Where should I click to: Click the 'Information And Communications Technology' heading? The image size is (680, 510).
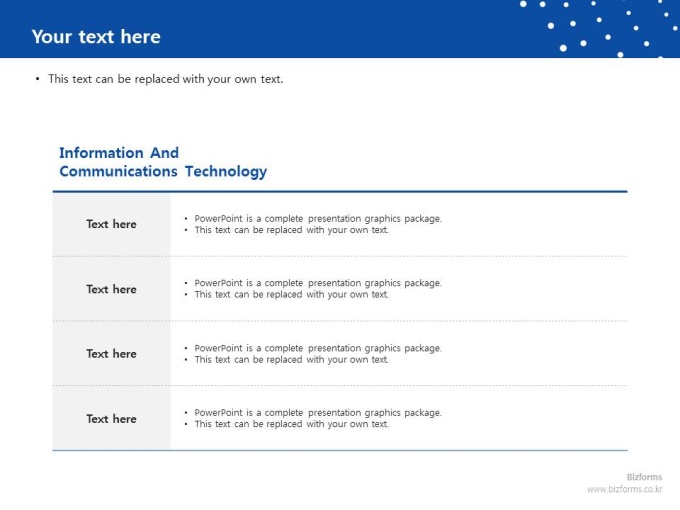[x=163, y=162]
